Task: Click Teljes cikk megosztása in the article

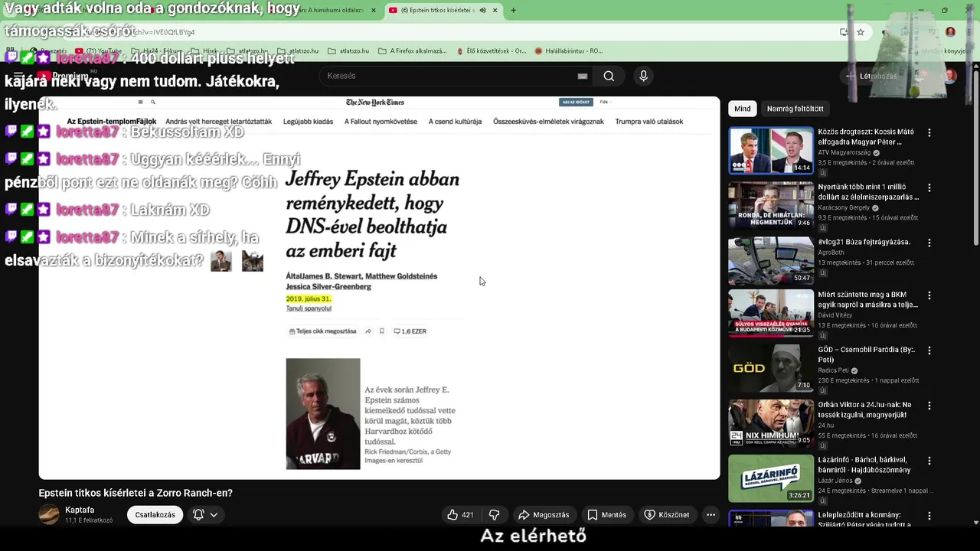Action: pos(322,331)
